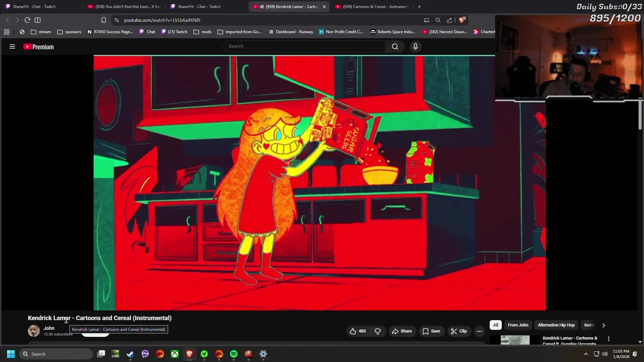
Task: Like the video showing 485 likes
Action: 358,331
